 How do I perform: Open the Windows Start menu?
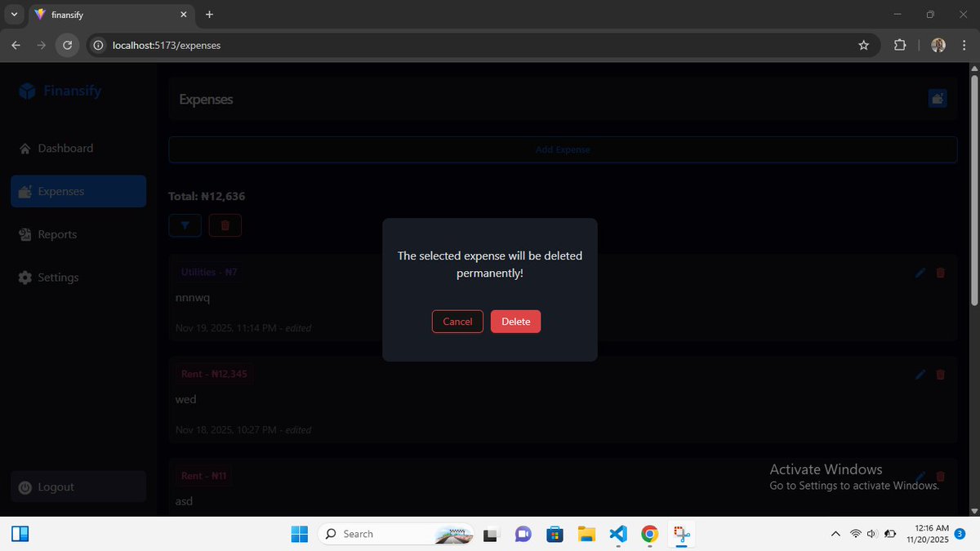300,534
